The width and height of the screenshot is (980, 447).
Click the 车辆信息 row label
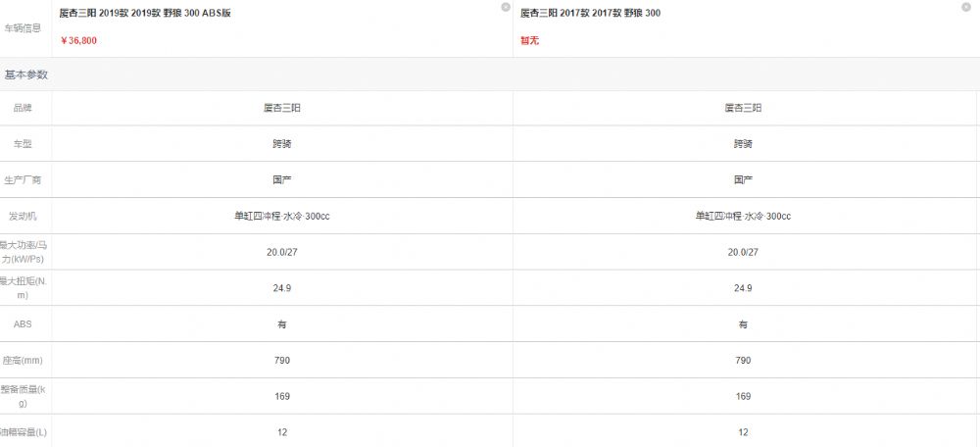click(24, 28)
